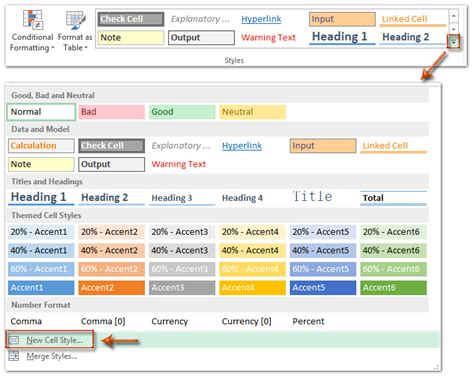
Task: Apply 60% - Accent6 themed style
Action: point(393,269)
